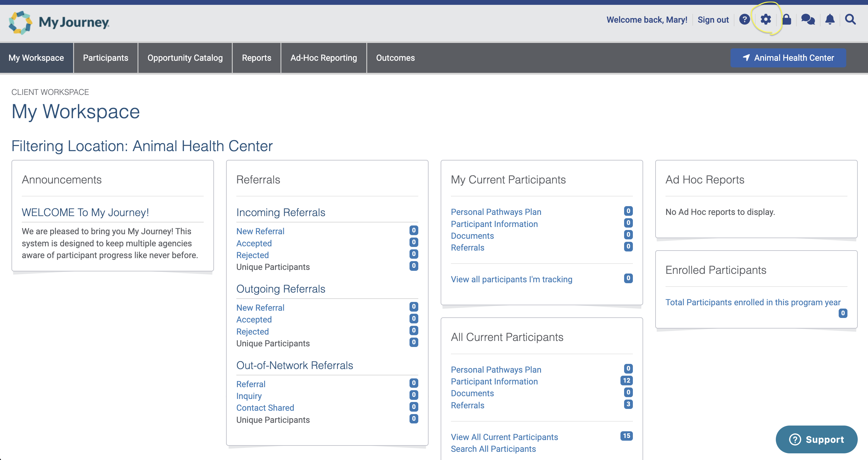Open View All Current Participants link
This screenshot has width=868, height=460.
coord(504,437)
